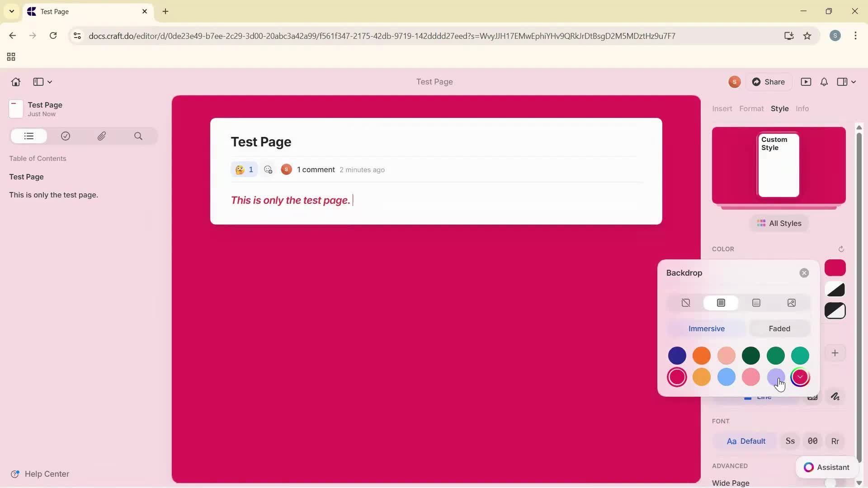Expand the right panel options chevron
The height and width of the screenshot is (488, 868).
[x=853, y=82]
